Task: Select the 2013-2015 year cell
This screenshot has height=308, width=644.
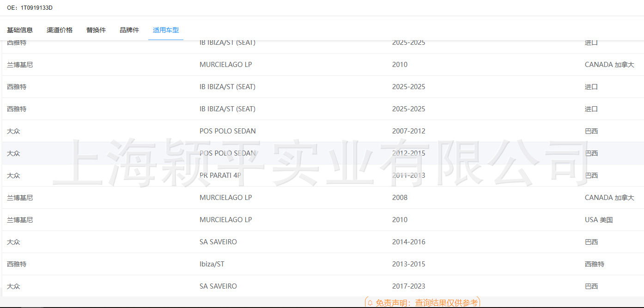Action: [409, 264]
